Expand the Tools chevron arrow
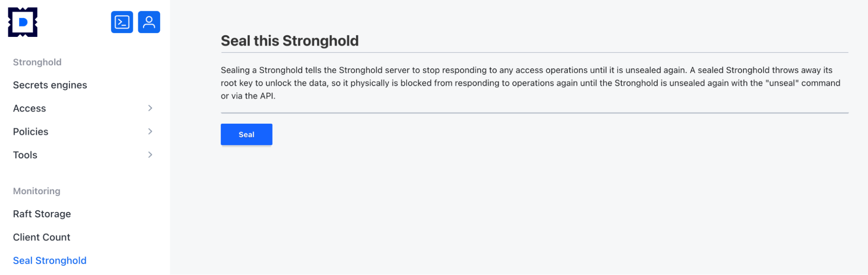 150,155
